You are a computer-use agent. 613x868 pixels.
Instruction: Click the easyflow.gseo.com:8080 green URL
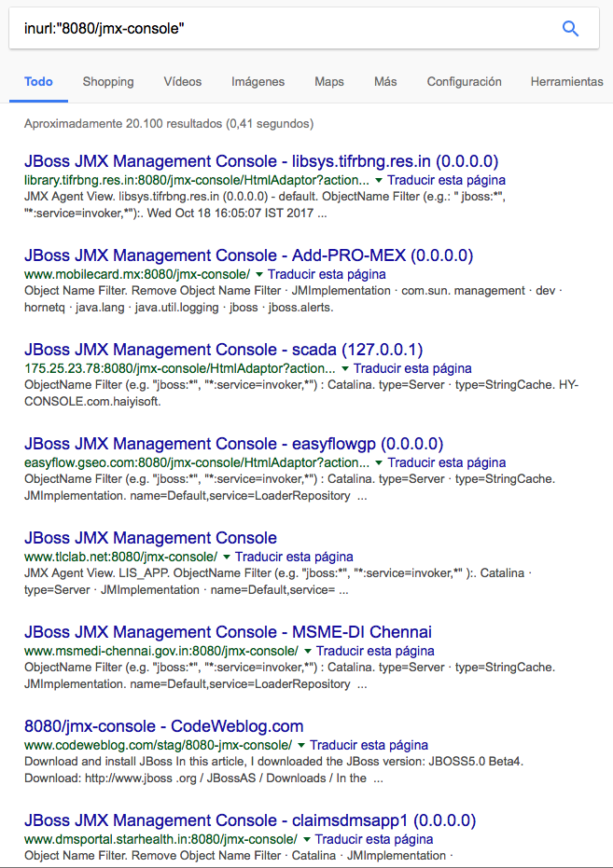pyautogui.click(x=197, y=462)
